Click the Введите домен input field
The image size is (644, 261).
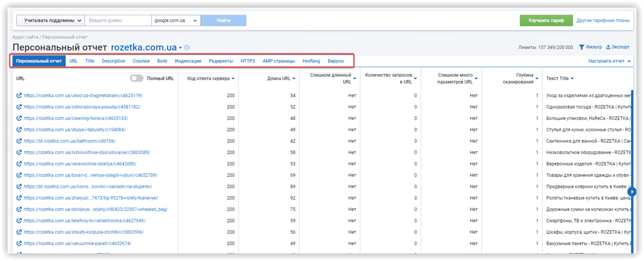(x=118, y=20)
